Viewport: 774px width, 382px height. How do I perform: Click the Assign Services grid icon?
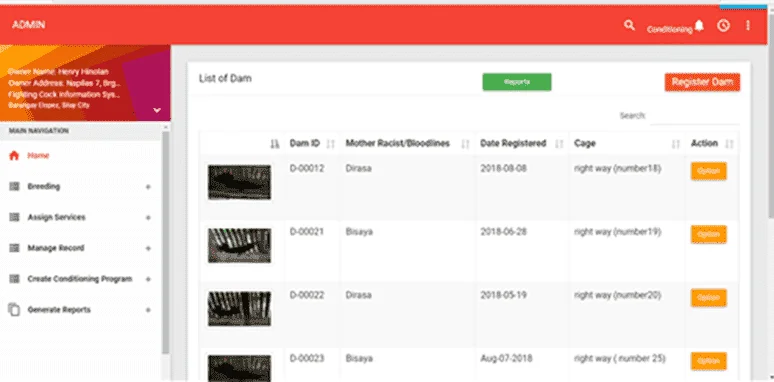[x=14, y=217]
